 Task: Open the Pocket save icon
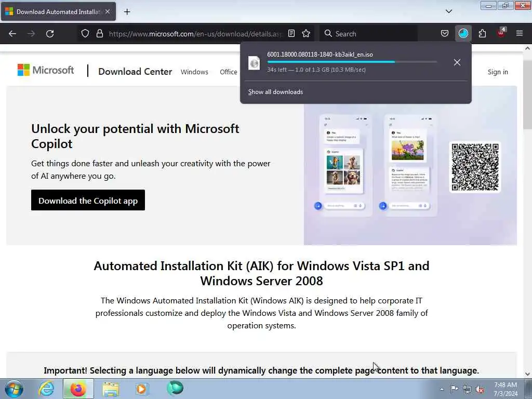[x=445, y=34]
